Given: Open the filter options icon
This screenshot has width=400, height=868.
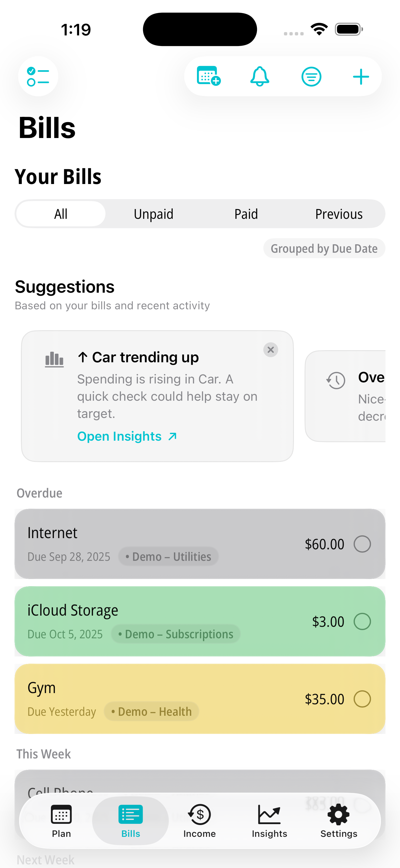Looking at the screenshot, I should point(311,77).
